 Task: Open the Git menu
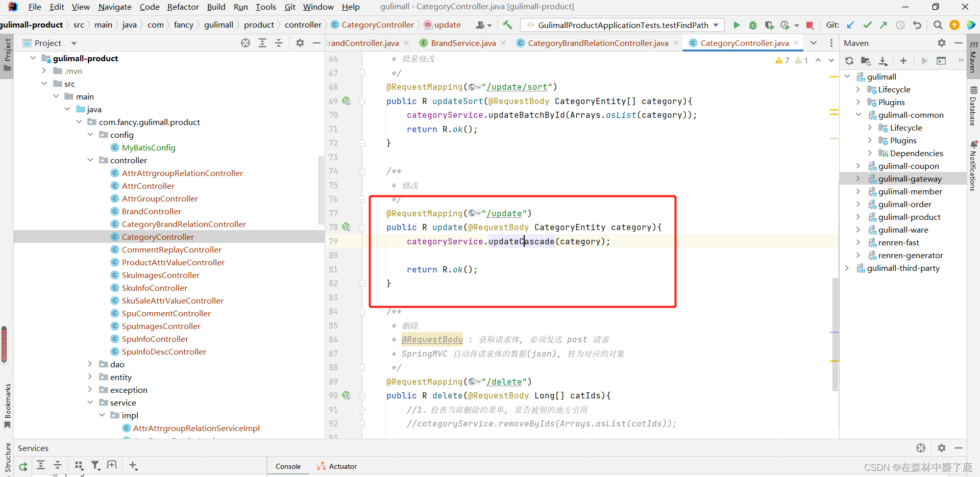pyautogui.click(x=290, y=7)
